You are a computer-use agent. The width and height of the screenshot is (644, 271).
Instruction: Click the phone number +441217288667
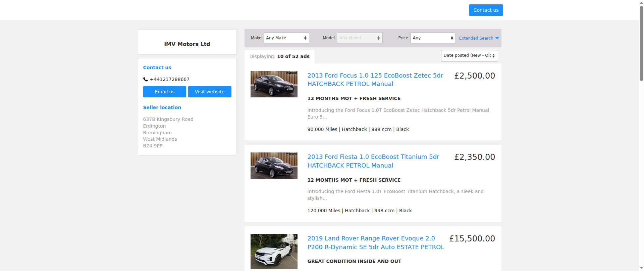(170, 80)
